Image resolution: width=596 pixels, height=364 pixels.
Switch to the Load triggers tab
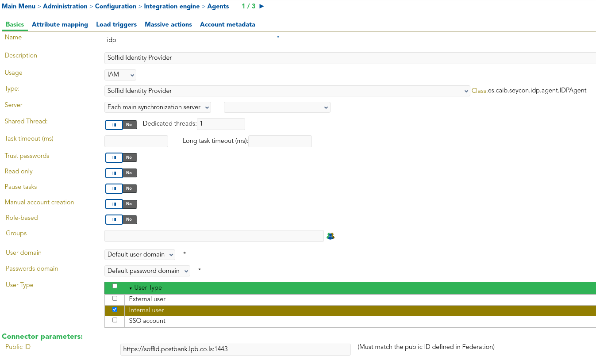tap(116, 24)
